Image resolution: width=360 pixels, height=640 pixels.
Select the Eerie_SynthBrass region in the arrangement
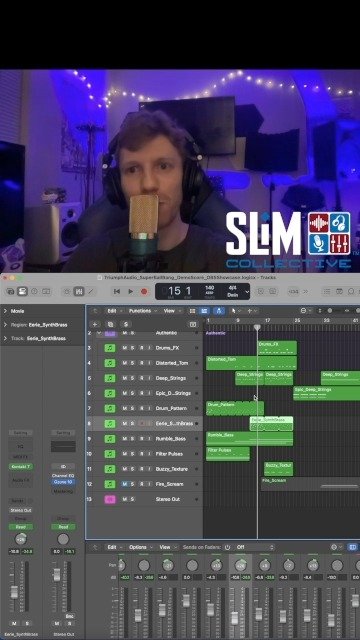pyautogui.click(x=271, y=424)
